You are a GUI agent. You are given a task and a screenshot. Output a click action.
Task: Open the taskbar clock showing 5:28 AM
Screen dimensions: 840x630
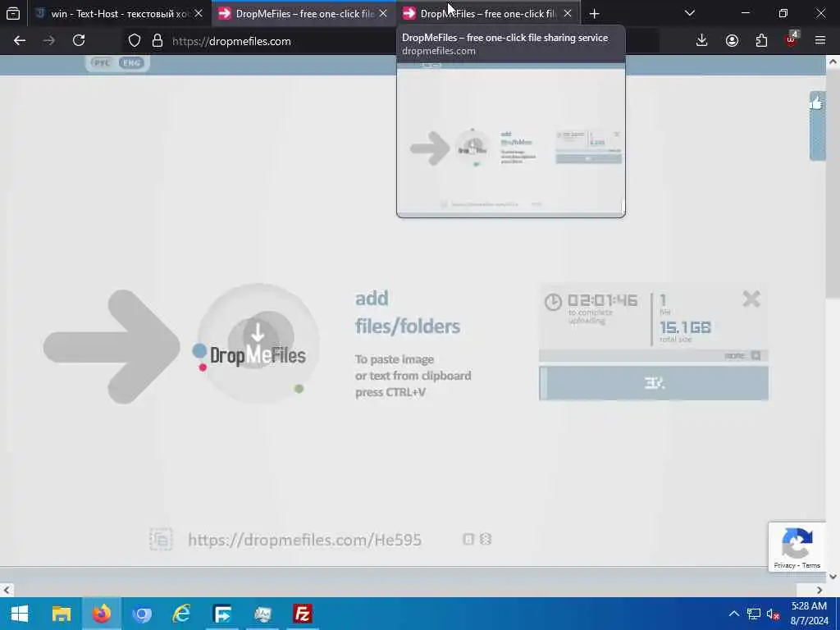tap(809, 614)
